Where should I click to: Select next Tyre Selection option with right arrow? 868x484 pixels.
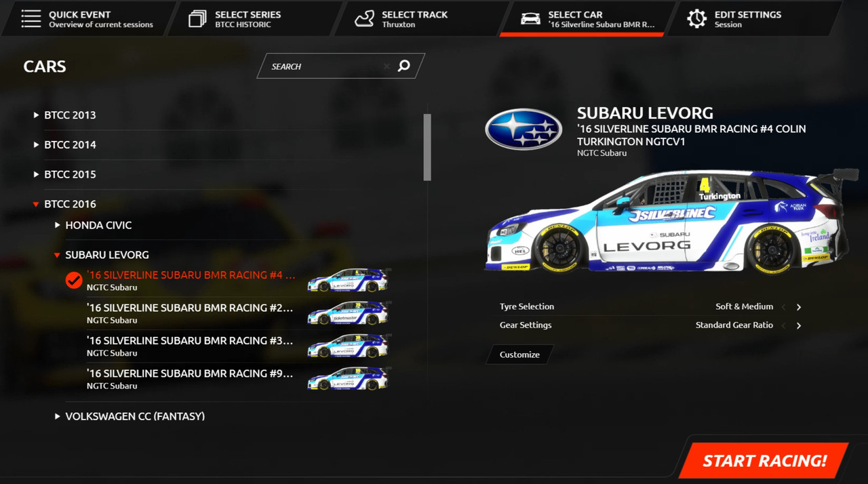click(x=799, y=307)
